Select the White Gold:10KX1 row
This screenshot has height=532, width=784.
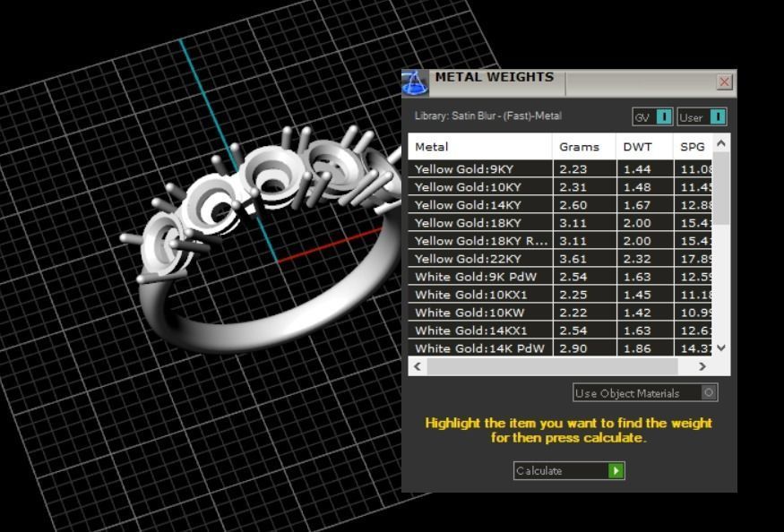point(560,295)
